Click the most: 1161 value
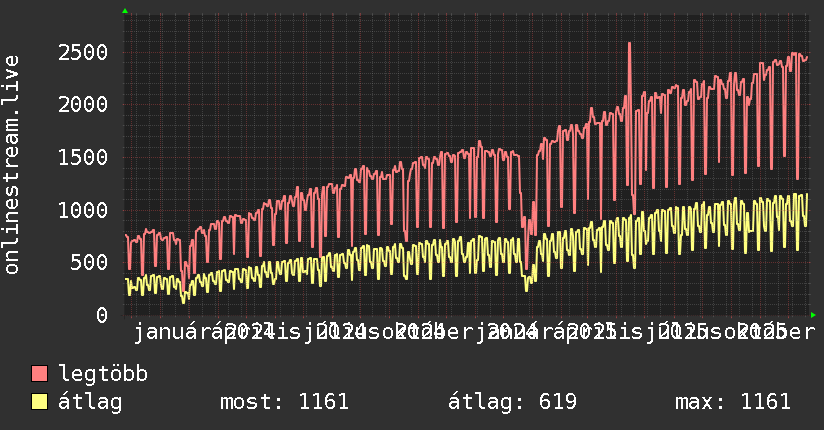The height and width of the screenshot is (430, 824). tap(284, 402)
